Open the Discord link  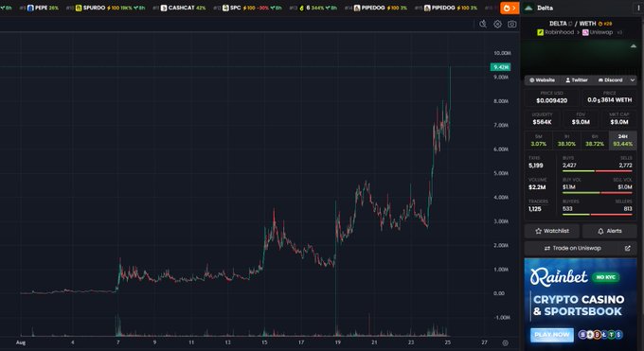[x=610, y=80]
